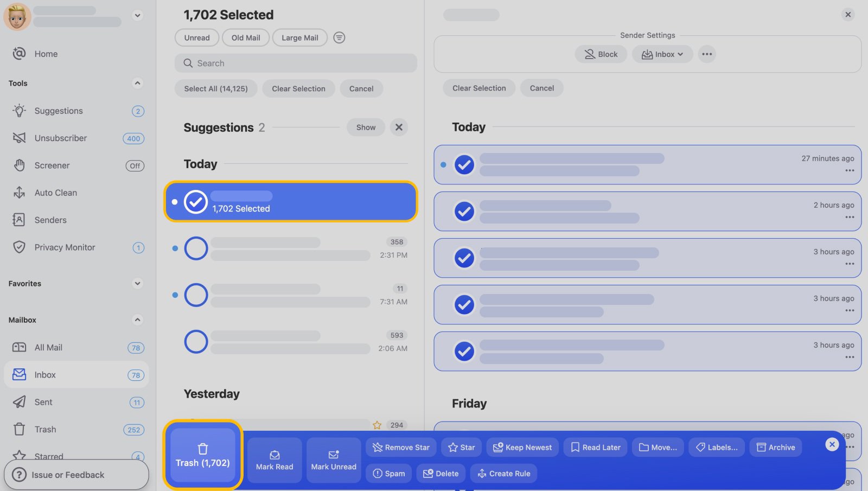Open the Inbox dropdown in Sender Settings
868x491 pixels.
coord(661,54)
